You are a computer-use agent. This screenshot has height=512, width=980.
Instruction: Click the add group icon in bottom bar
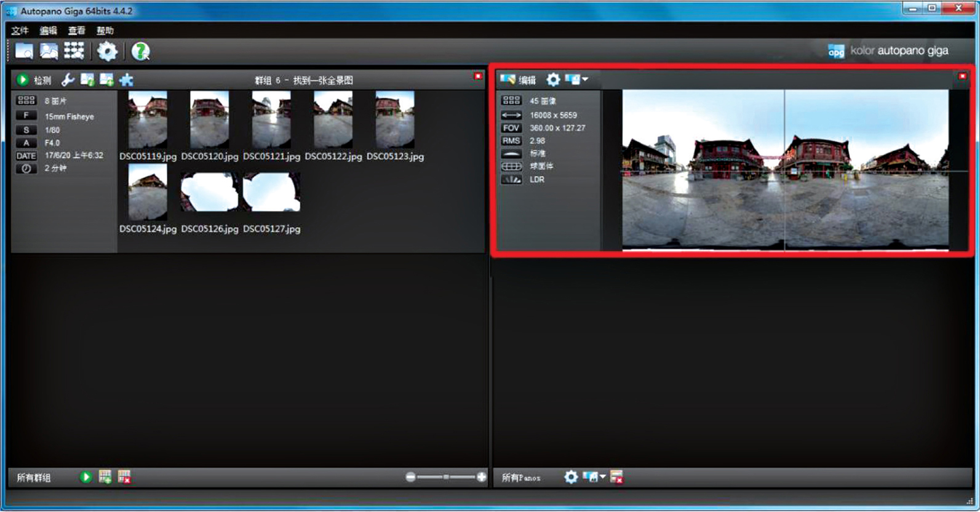tap(105, 477)
